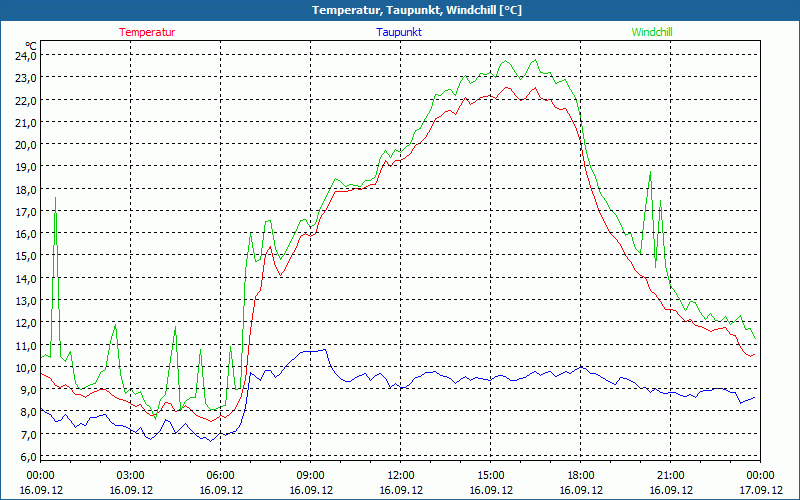This screenshot has height=500, width=800.
Task: Click the date 16.09.12 under 12:00
Action: point(401,490)
